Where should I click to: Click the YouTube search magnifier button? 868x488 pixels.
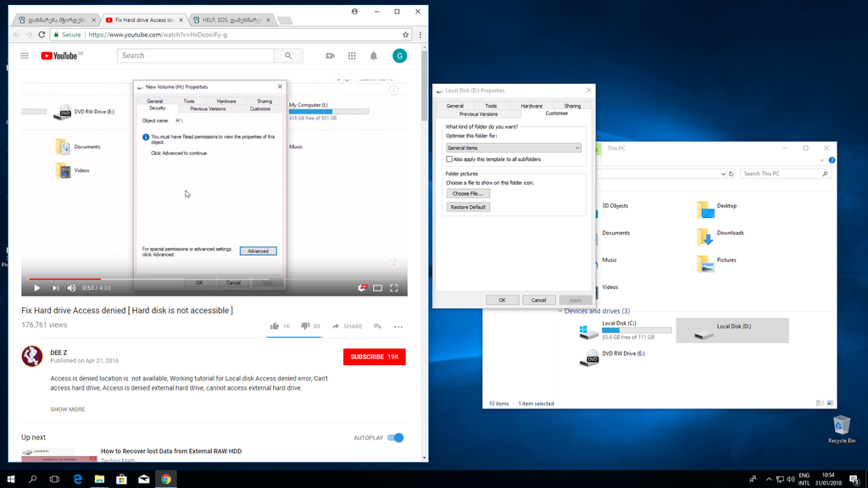pos(288,56)
